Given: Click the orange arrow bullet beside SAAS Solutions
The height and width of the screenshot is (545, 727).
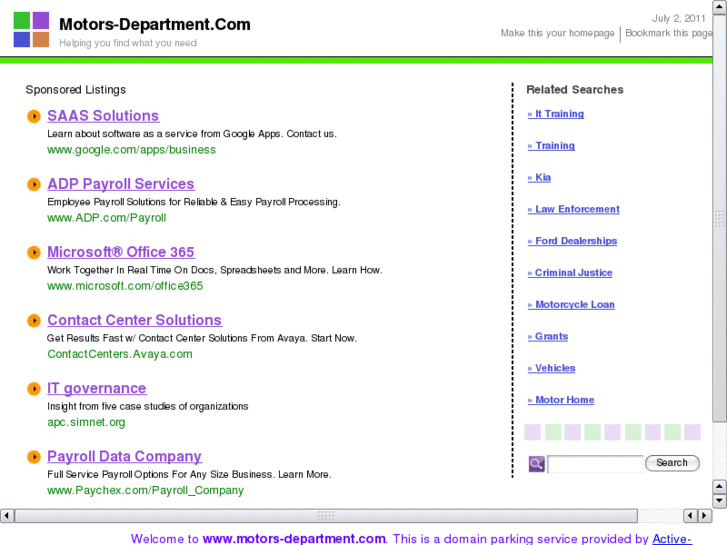Looking at the screenshot, I should (x=34, y=116).
